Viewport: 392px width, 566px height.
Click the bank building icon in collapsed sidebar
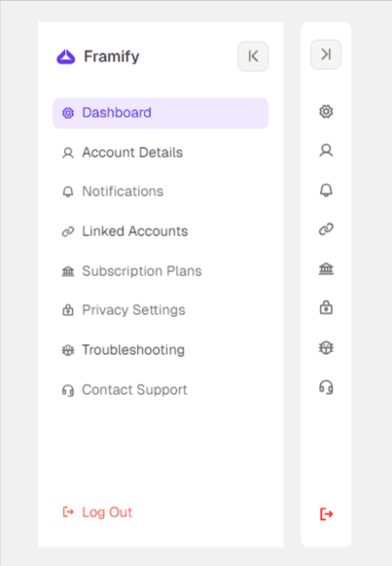(x=326, y=269)
